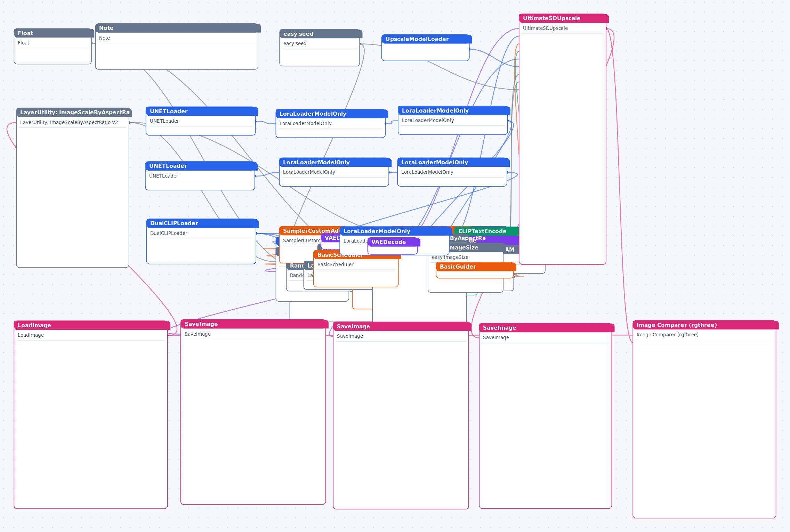Click the UltimateSDUpscale node title bar
The image size is (790, 532).
tap(564, 18)
